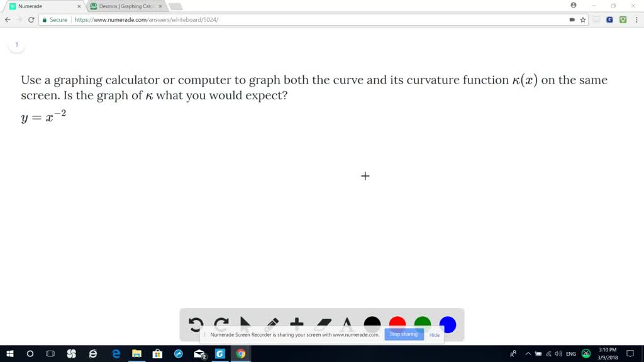Select the pencil drawing tool

coord(271,322)
